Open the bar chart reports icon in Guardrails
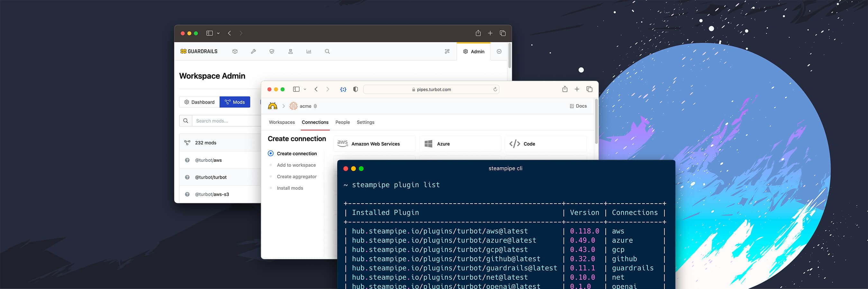Viewport: 868px width, 289px height. tap(309, 51)
